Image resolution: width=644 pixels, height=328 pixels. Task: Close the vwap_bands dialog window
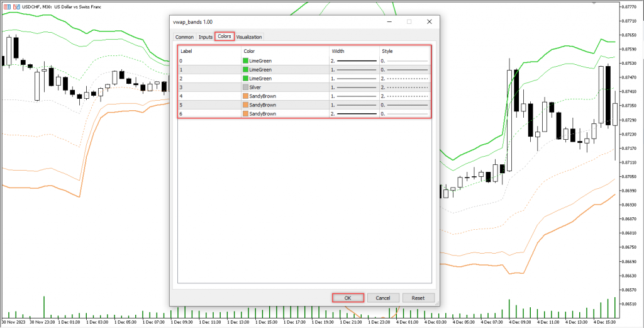(430, 21)
